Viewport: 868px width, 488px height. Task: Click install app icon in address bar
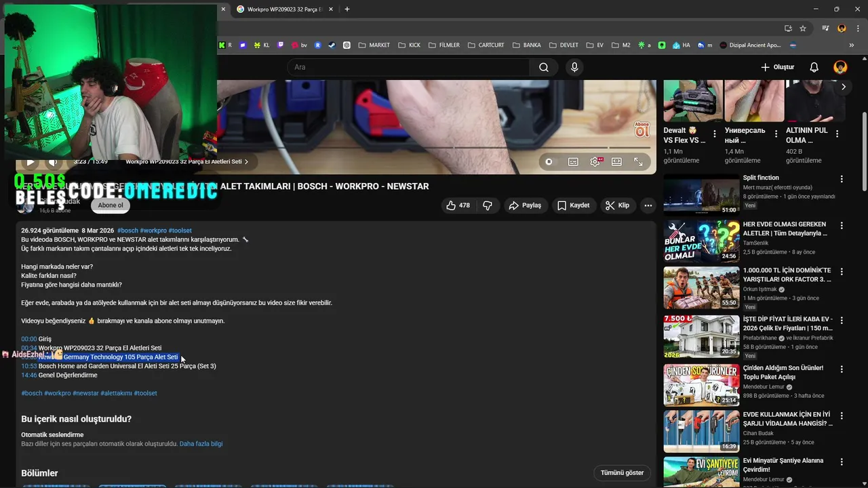point(788,28)
